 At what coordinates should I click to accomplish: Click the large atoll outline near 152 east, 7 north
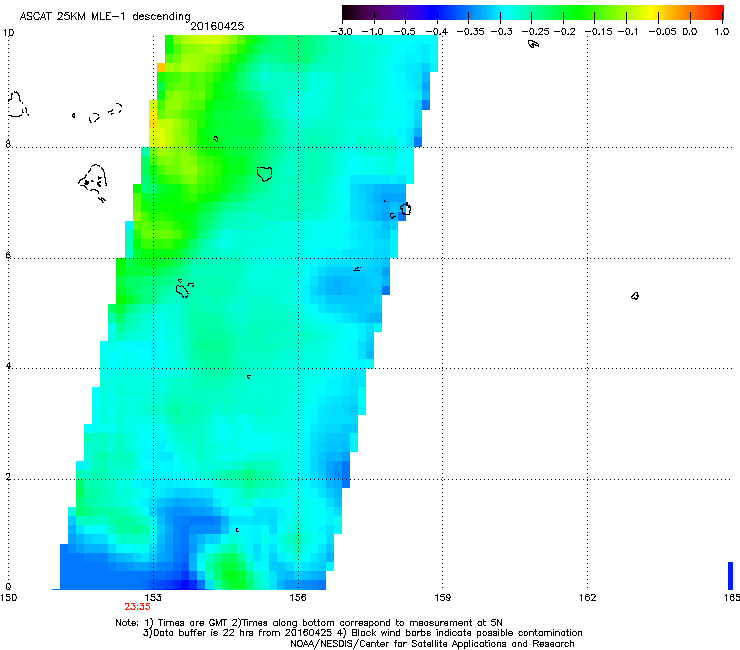coord(93,183)
